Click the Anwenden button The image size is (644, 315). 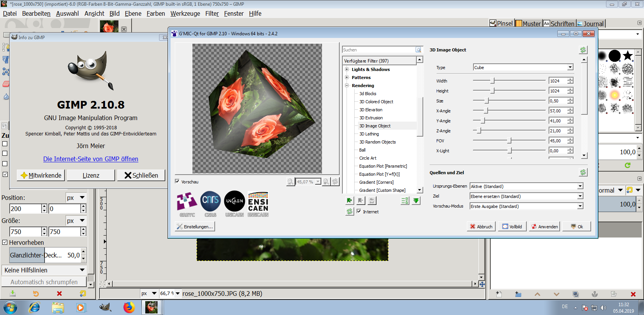click(x=544, y=227)
